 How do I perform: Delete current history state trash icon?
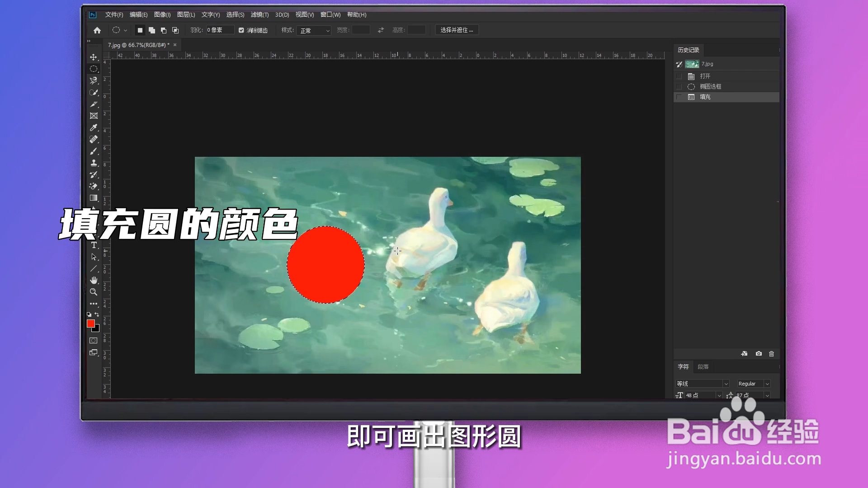tap(772, 354)
